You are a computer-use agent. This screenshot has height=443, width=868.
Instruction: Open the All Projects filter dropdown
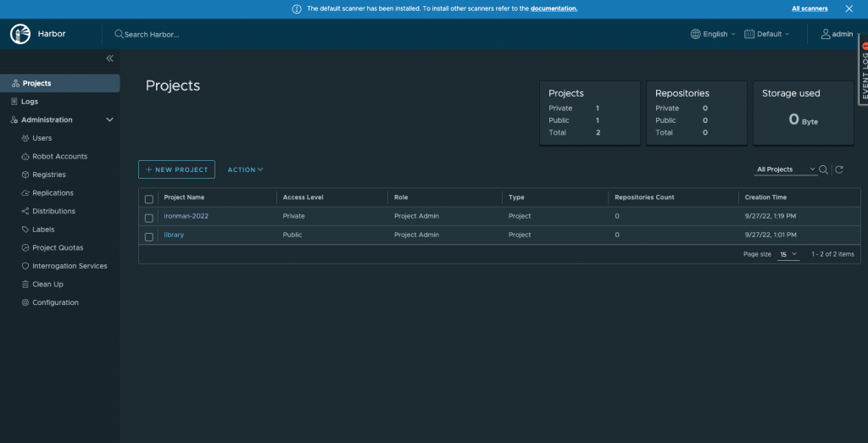786,169
